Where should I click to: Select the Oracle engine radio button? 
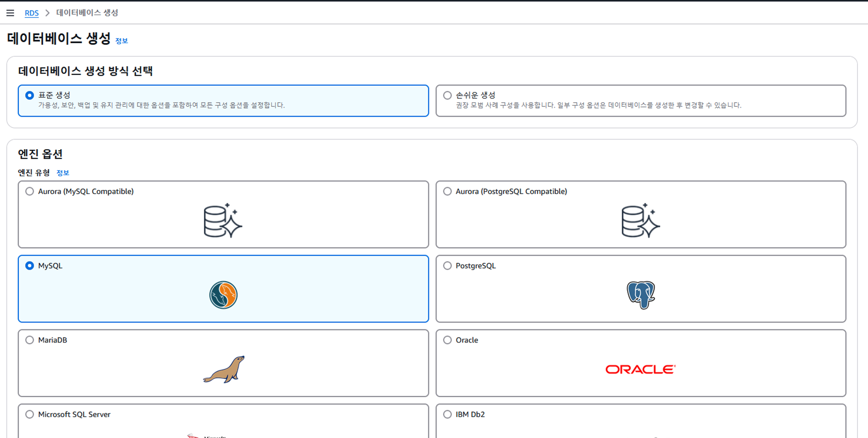click(x=447, y=340)
